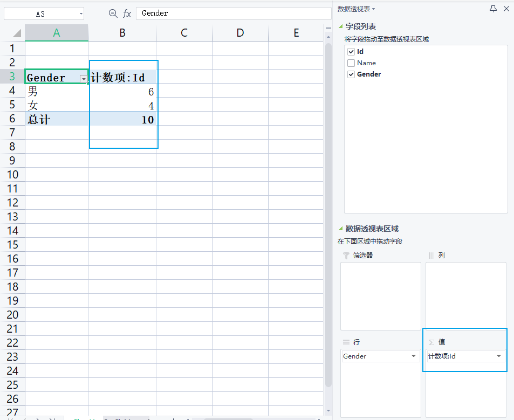Click the Name field label

[366, 63]
